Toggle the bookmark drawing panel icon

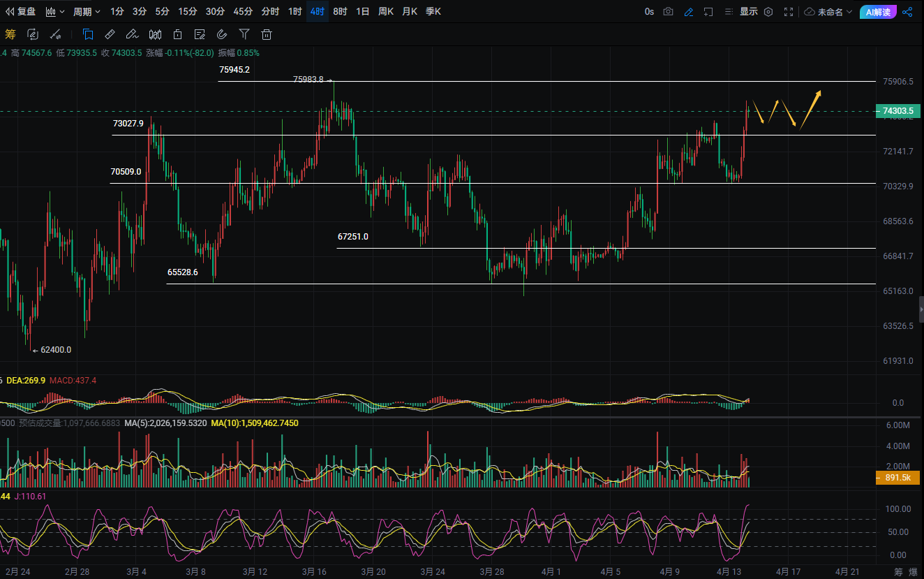(x=88, y=34)
